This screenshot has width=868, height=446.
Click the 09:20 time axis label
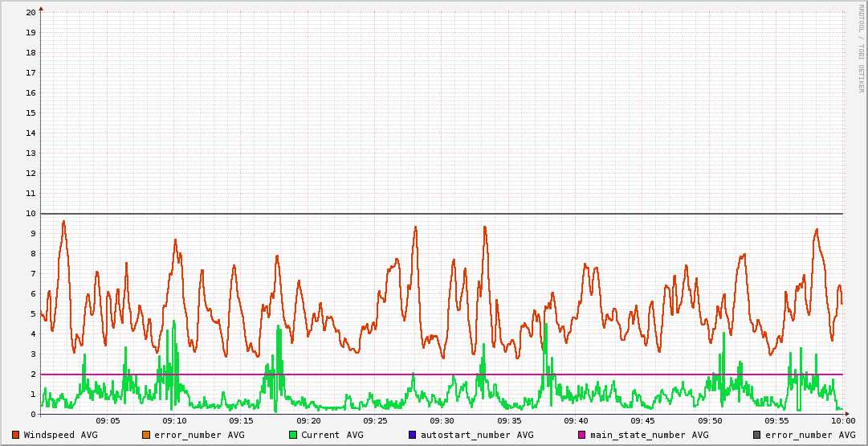(x=308, y=420)
